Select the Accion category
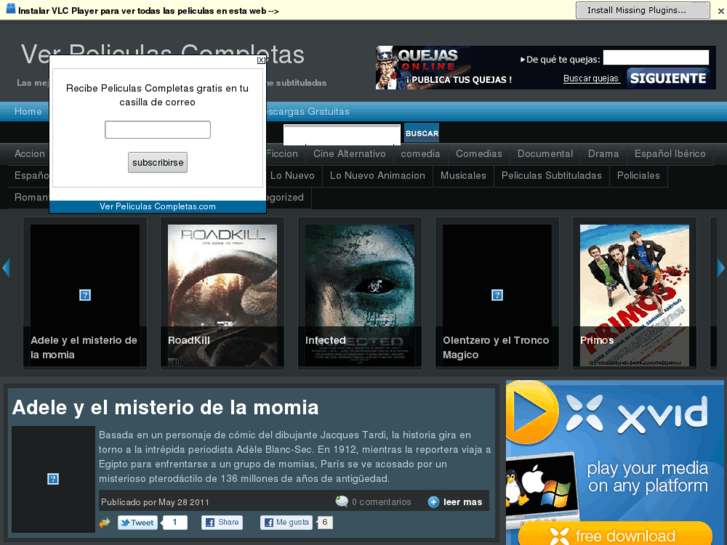This screenshot has width=727, height=545. (30, 154)
